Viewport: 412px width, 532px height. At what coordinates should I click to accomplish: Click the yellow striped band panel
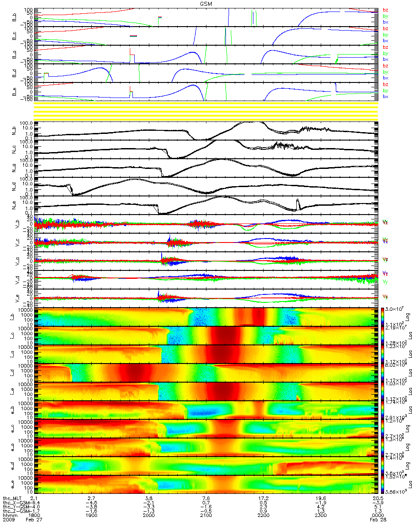[206, 110]
